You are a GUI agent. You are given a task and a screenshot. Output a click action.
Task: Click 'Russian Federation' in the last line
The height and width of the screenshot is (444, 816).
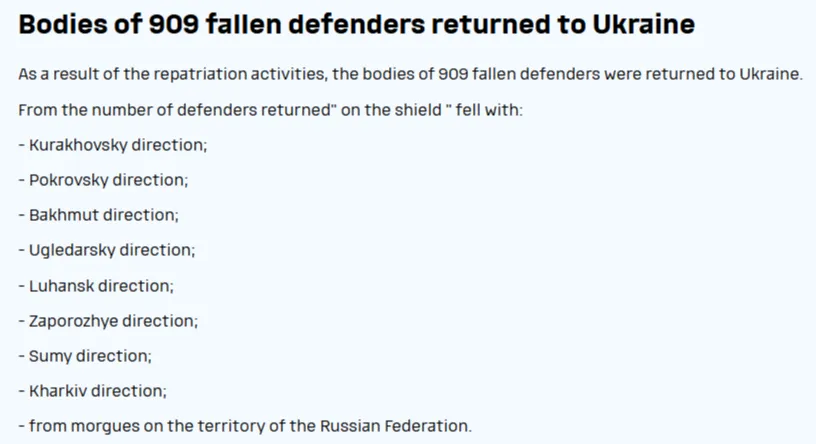click(x=395, y=426)
